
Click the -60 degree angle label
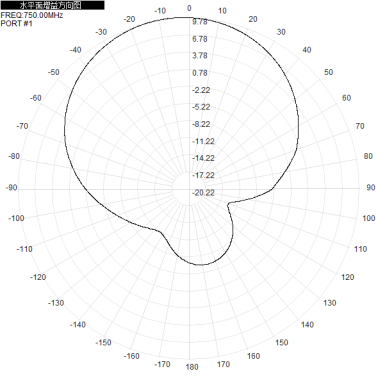36,98
